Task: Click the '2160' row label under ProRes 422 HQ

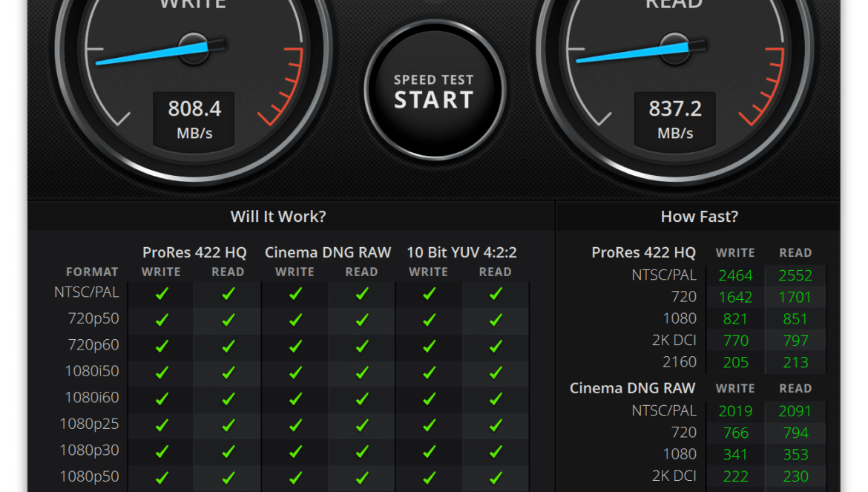Action: 680,362
